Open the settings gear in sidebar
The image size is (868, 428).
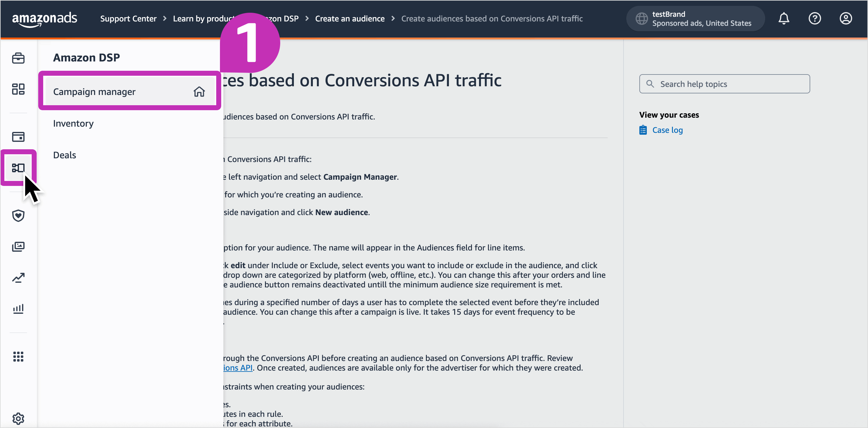point(18,418)
